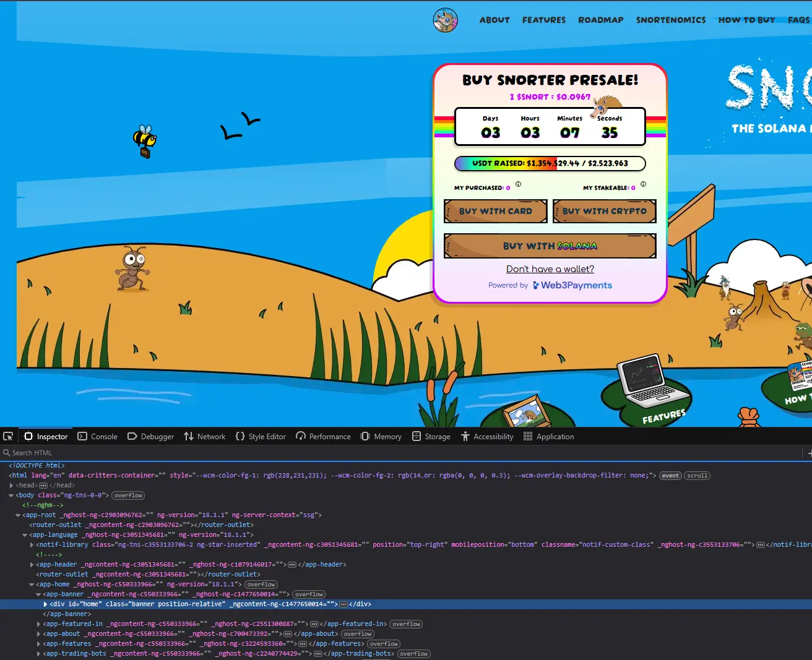Screen dimensions: 812x660
Task: Click the Snorter logo in the header
Action: point(445,20)
